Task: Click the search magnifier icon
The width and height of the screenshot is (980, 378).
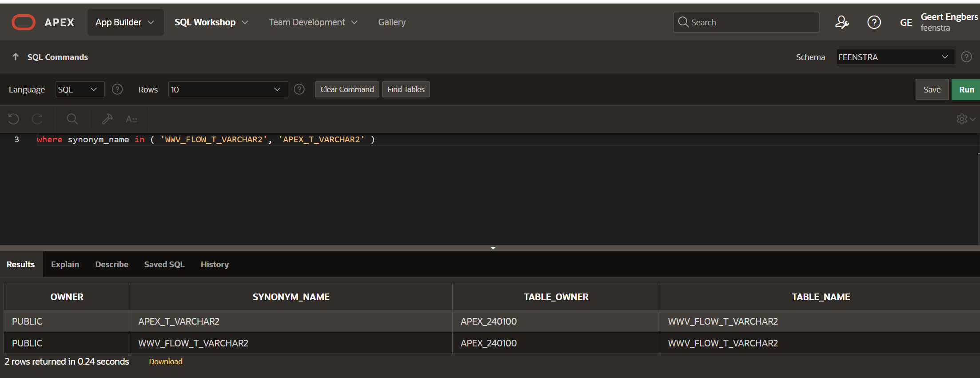Action: click(683, 22)
